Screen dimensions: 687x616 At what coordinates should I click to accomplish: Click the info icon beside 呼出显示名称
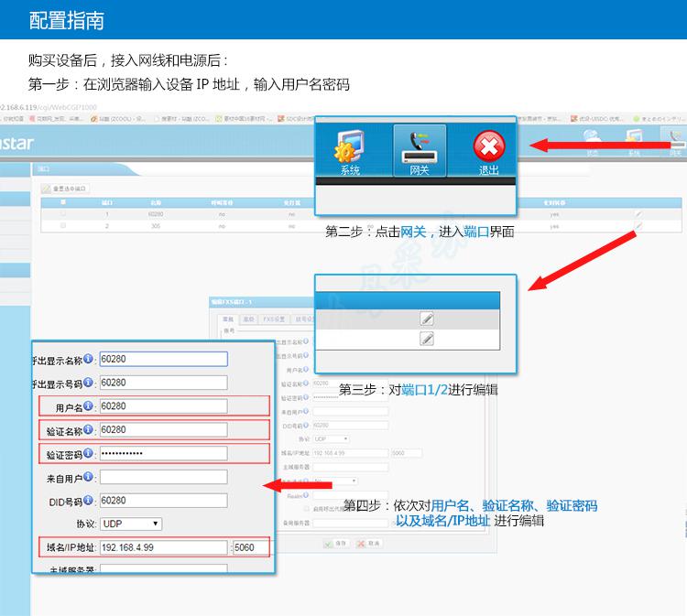(88, 359)
